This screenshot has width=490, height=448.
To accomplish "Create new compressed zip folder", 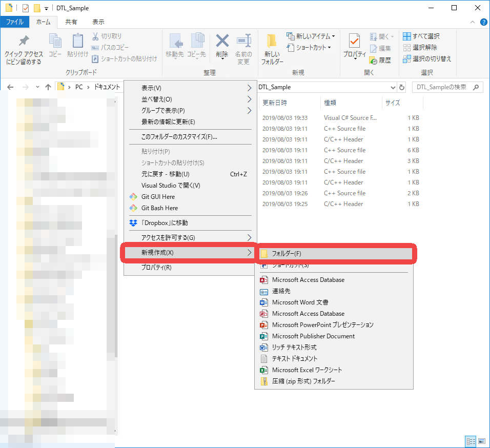I will tap(303, 381).
